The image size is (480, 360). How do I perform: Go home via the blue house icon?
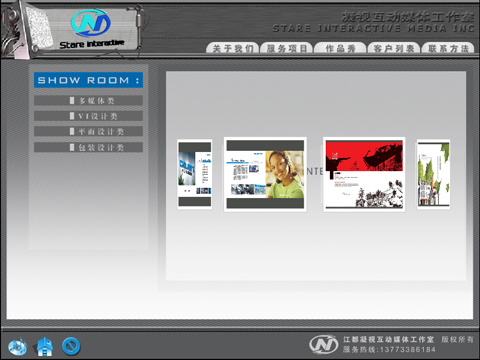coord(44,346)
